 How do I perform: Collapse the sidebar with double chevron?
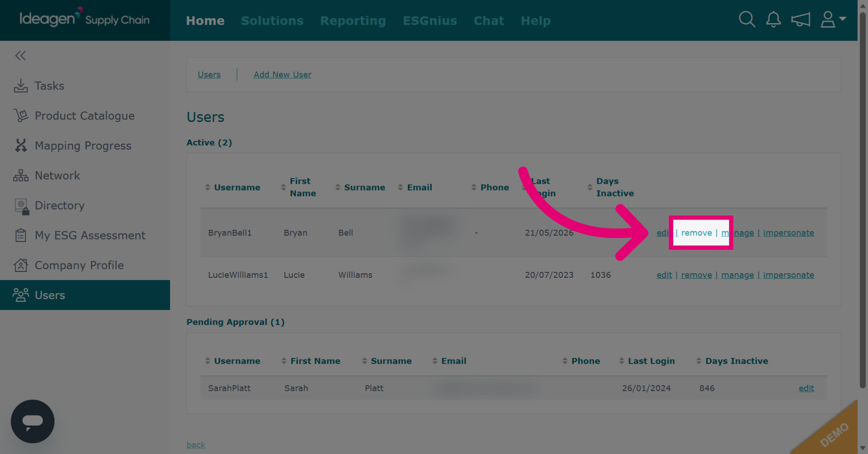[20, 56]
